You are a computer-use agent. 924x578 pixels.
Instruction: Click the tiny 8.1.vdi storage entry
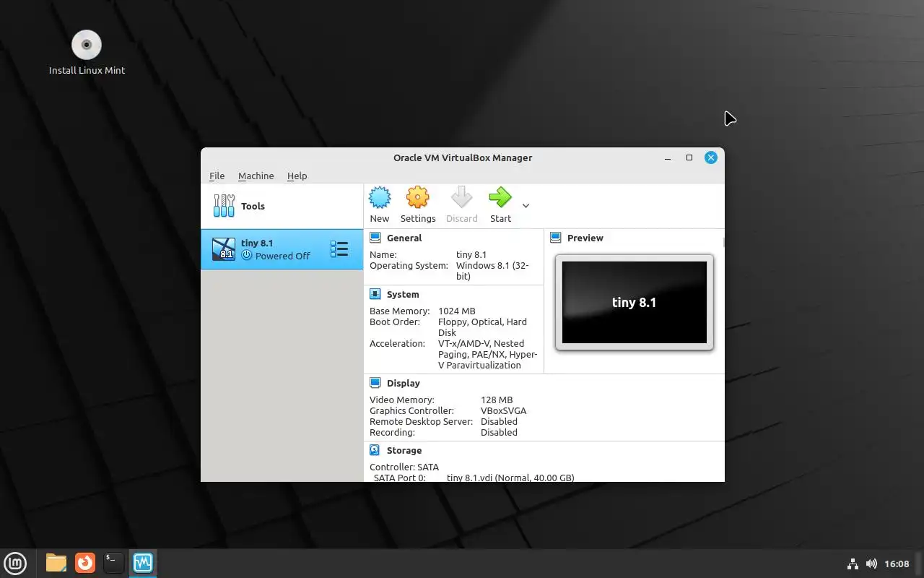[510, 478]
